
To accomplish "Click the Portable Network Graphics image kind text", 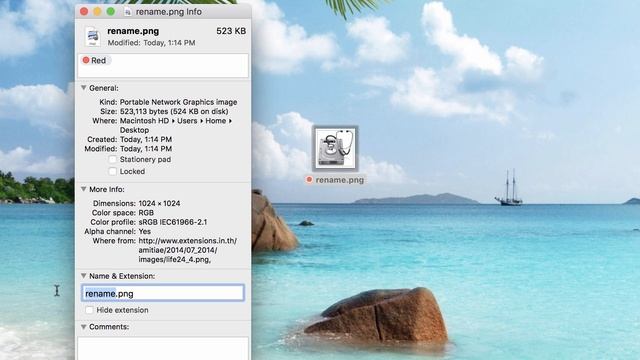I will click(178, 102).
